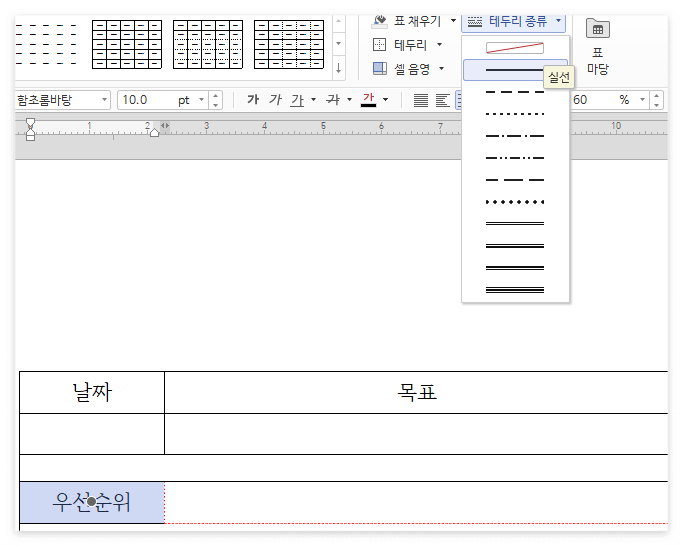Click the 목표 table header cell
The image size is (683, 546).
coord(416,392)
